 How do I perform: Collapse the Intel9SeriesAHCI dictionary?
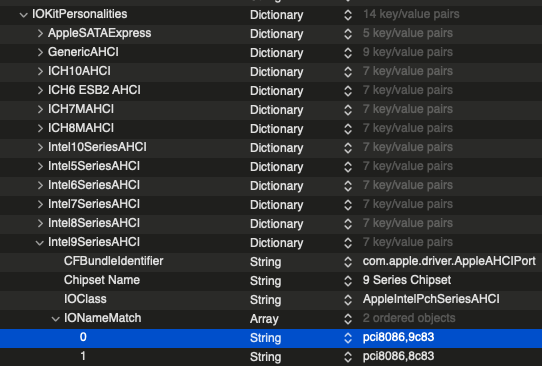pyautogui.click(x=40, y=243)
